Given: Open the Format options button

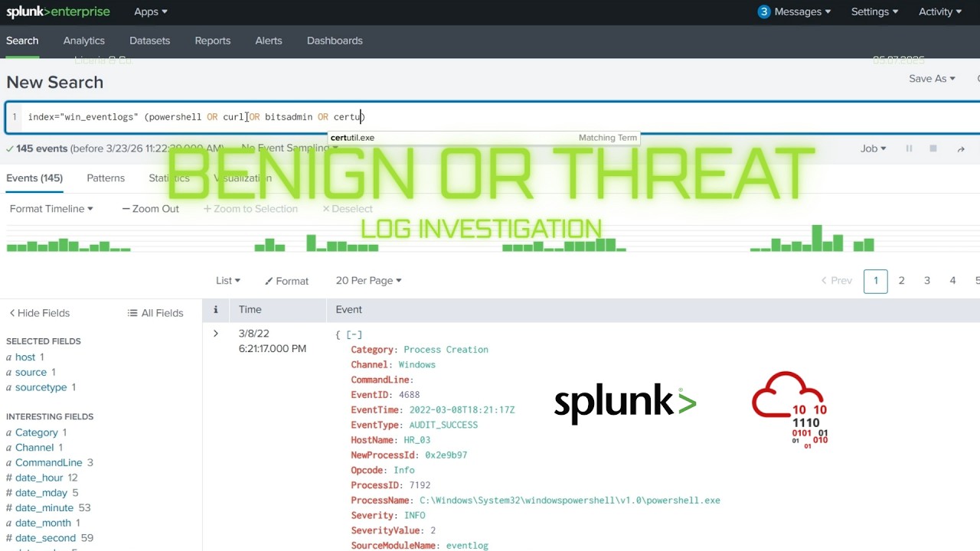Looking at the screenshot, I should [286, 281].
